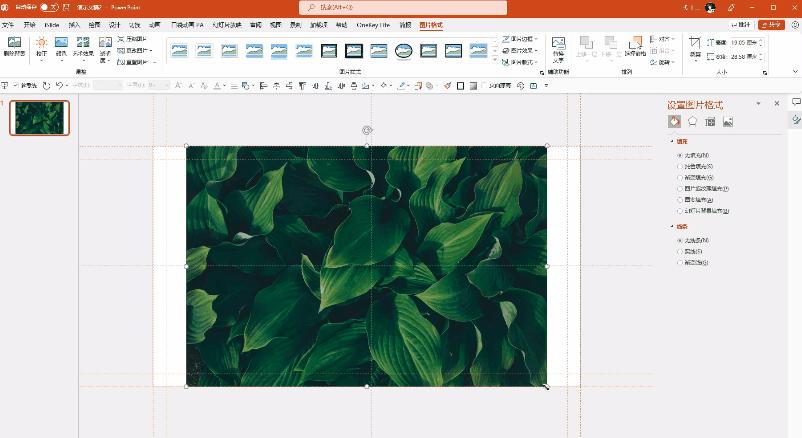
Task: Open the Artistic Effects (艺术效果) gallery
Action: (83, 46)
